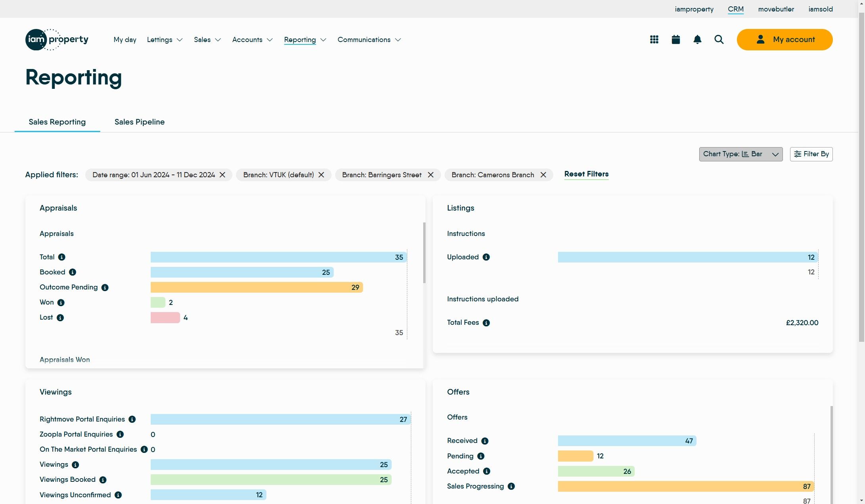Show info for Outcome Pending appraisals
Screen dimensions: 865x504
pyautogui.click(x=105, y=287)
